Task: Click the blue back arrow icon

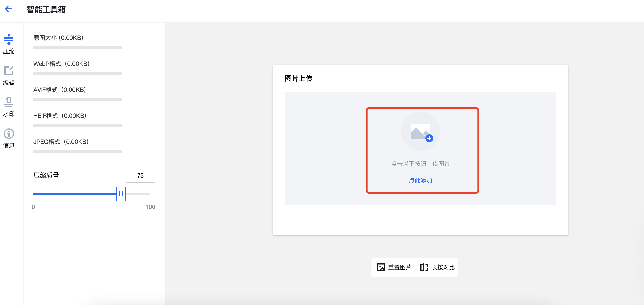Action: click(x=9, y=9)
